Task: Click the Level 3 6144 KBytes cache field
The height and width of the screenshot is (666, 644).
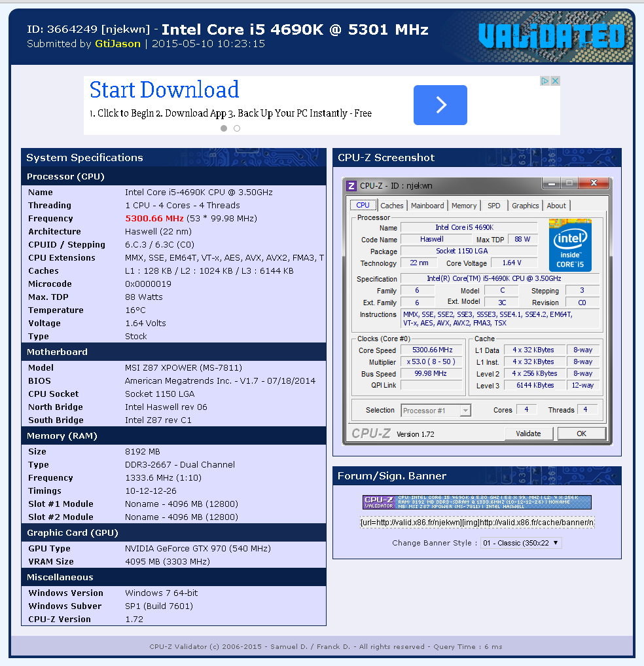Action: coord(533,385)
